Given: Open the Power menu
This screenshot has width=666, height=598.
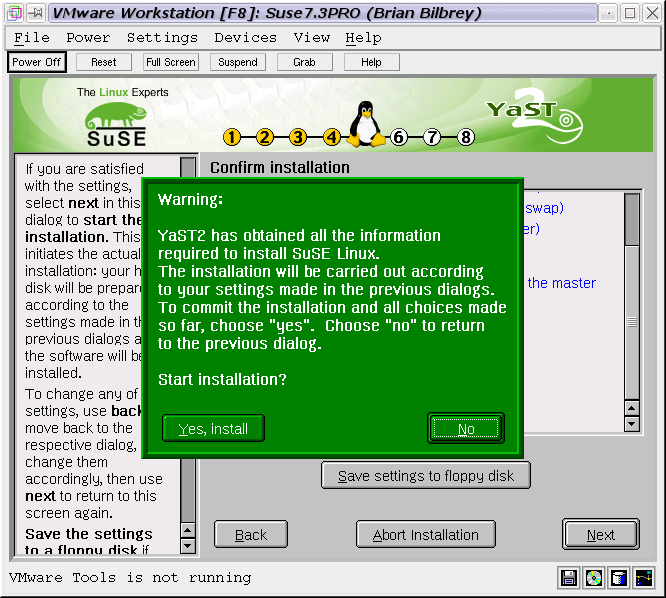Looking at the screenshot, I should coord(88,38).
